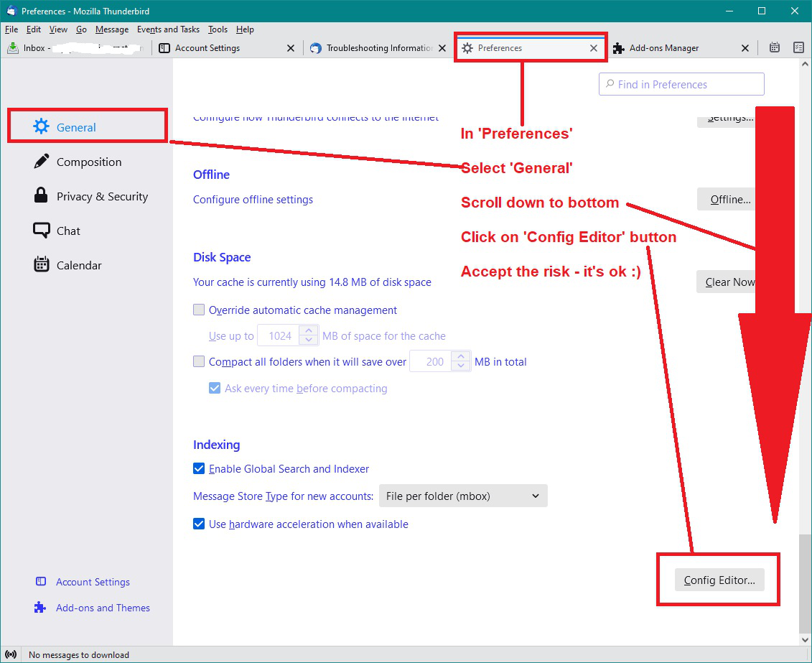Click the 'Indexing' section heading
Viewport: 812px width, 663px height.
tap(217, 445)
